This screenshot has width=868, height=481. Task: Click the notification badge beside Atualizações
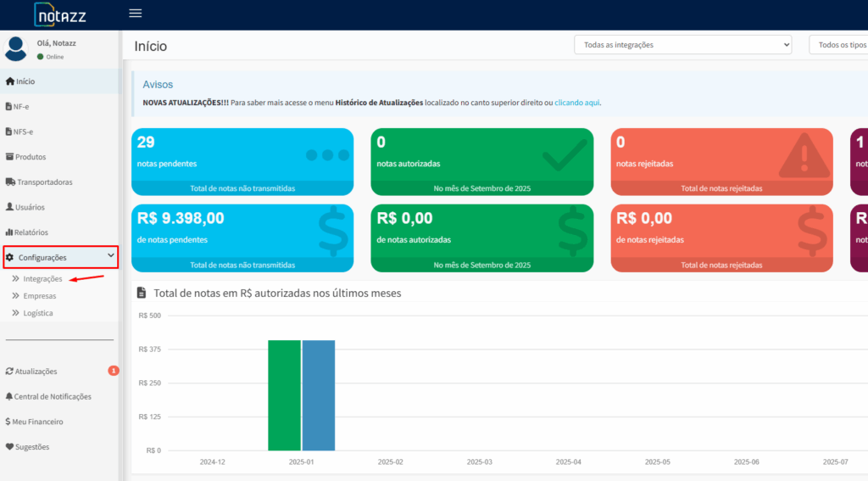[114, 371]
